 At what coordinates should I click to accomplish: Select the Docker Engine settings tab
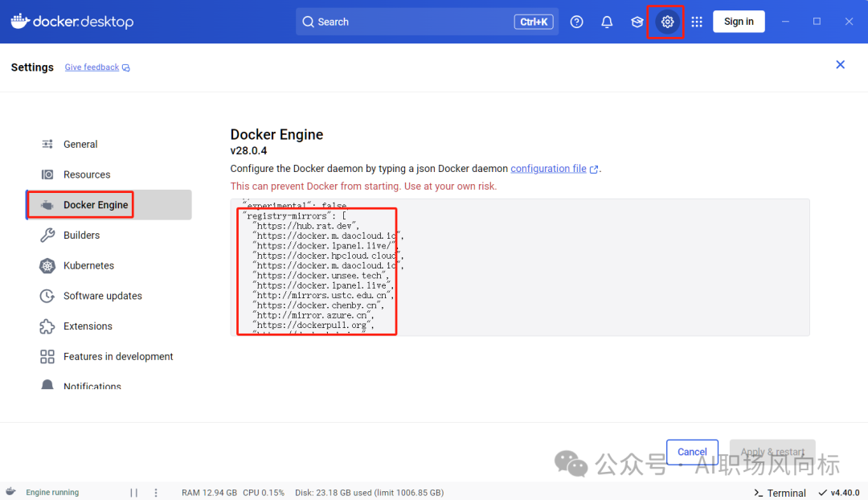point(109,205)
